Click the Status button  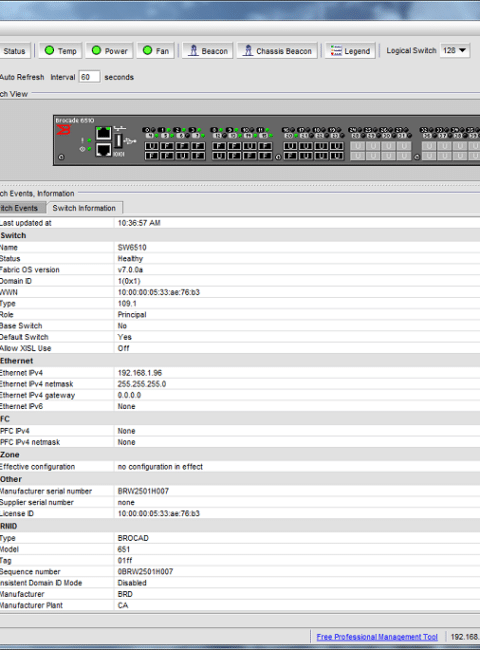point(15,51)
